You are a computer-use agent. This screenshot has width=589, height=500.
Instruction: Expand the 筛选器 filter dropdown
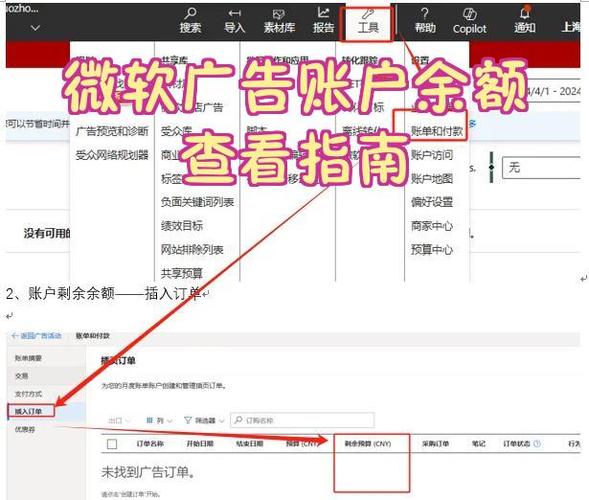(204, 420)
